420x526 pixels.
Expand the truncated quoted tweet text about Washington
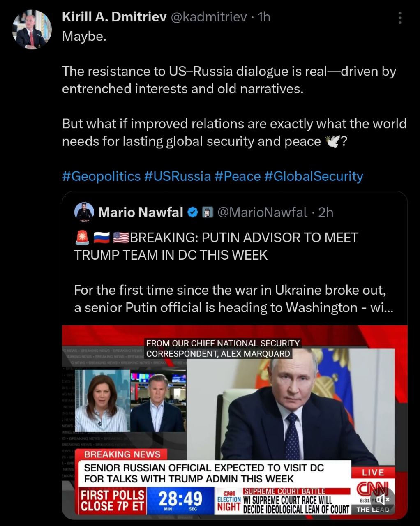coord(233,307)
